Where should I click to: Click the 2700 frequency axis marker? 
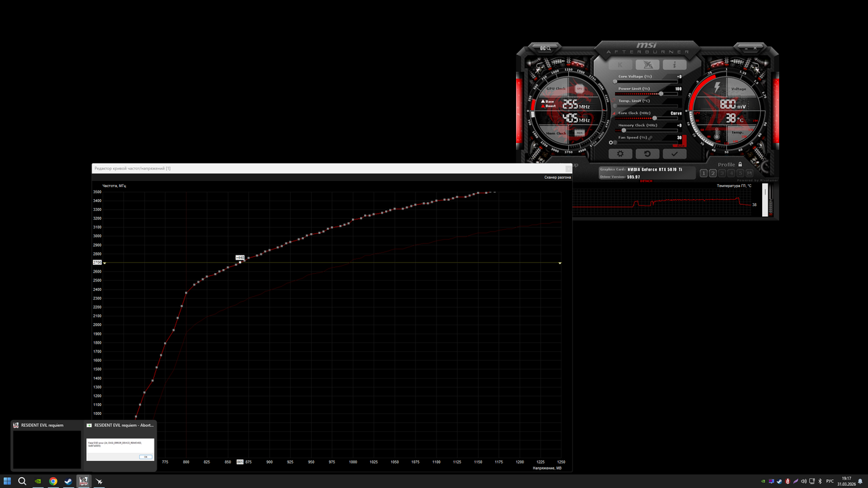click(x=97, y=262)
